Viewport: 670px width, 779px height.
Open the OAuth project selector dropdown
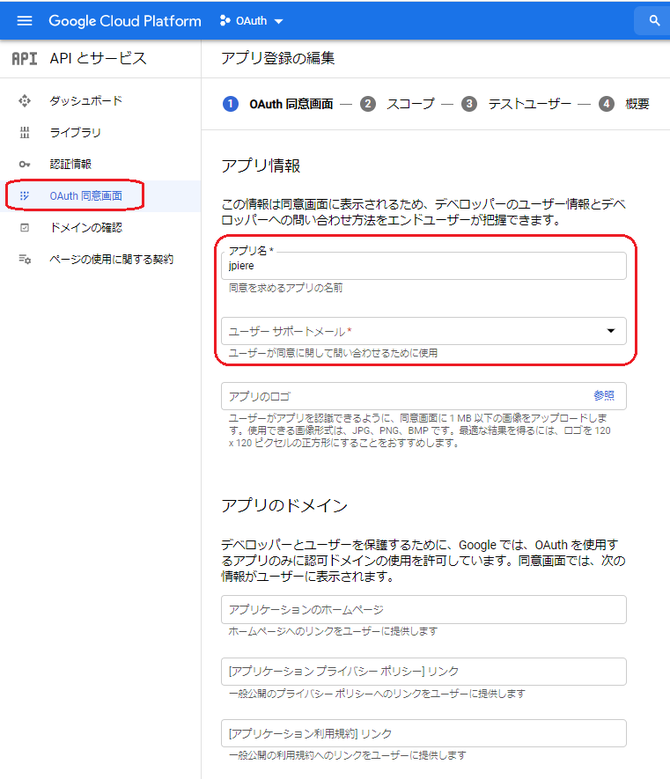click(x=251, y=21)
